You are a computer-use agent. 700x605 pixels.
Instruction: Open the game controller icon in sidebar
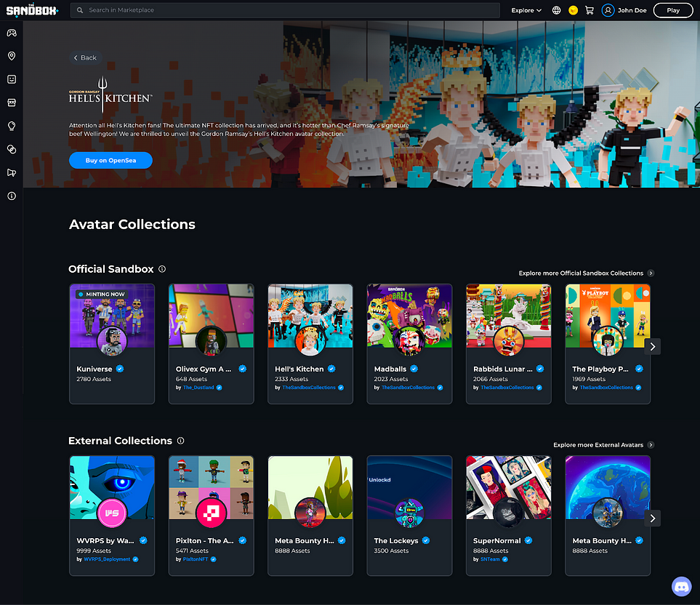coord(12,33)
